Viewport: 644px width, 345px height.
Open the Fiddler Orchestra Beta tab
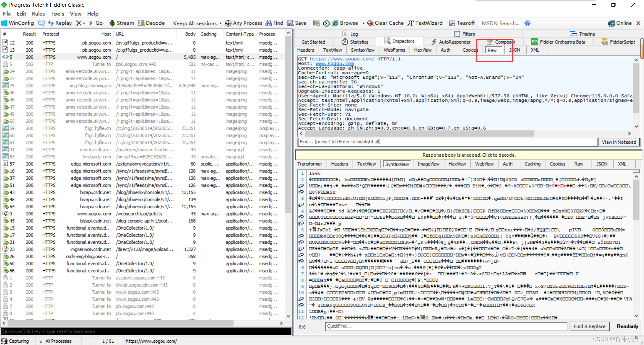point(558,42)
